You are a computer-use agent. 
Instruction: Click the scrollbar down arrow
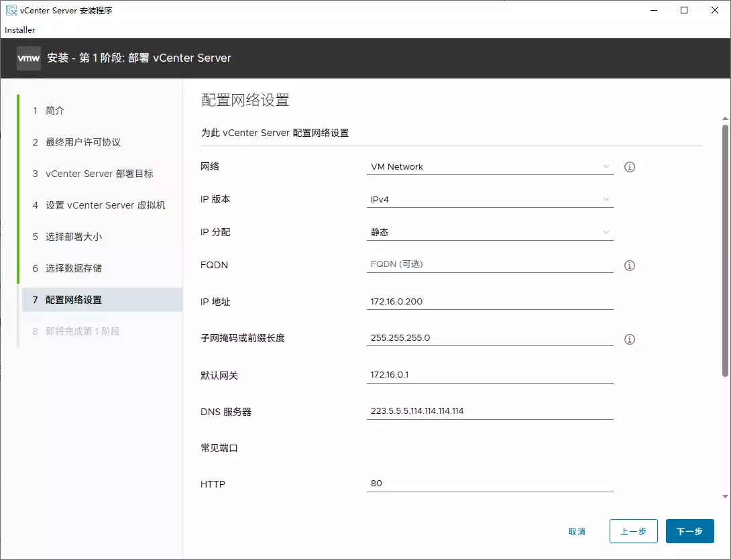pos(725,497)
